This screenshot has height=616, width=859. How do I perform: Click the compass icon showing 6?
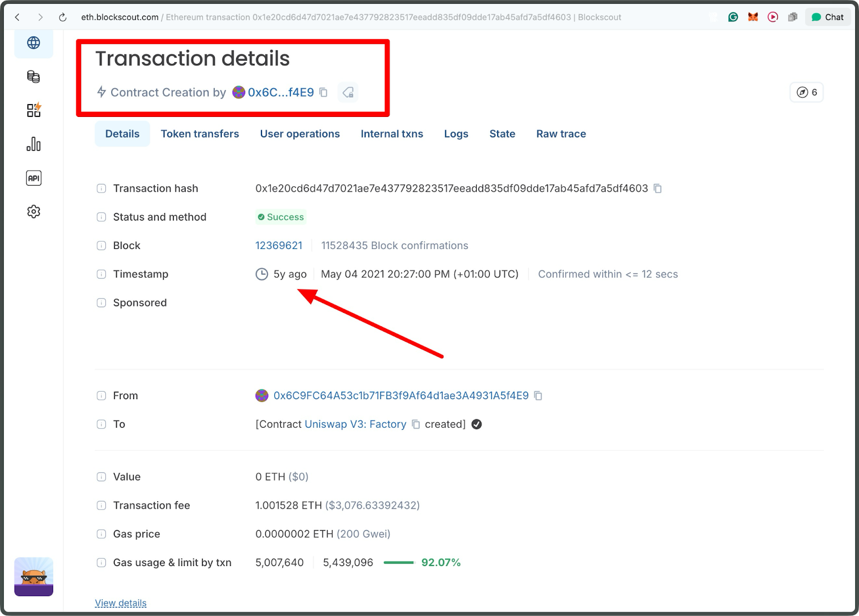[x=806, y=92]
